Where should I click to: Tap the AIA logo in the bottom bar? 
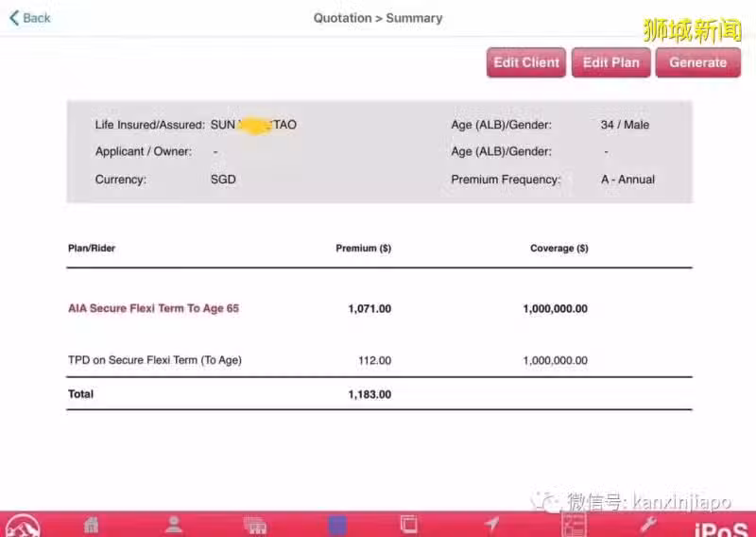(22, 526)
